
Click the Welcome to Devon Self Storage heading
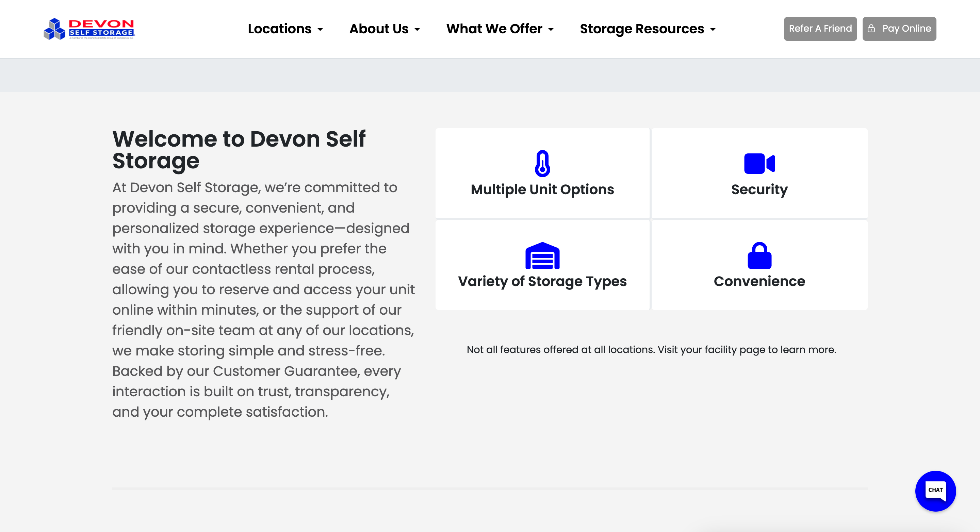239,149
